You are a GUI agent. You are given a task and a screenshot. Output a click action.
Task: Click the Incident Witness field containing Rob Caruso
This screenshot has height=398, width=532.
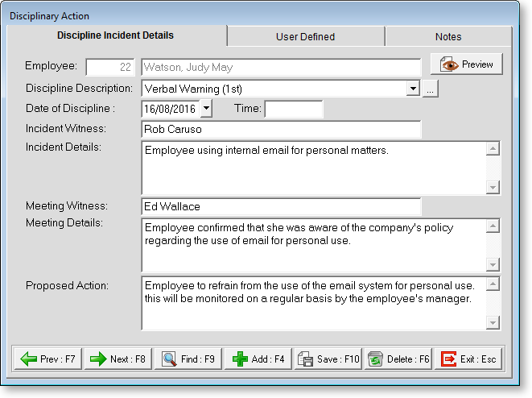click(x=280, y=129)
